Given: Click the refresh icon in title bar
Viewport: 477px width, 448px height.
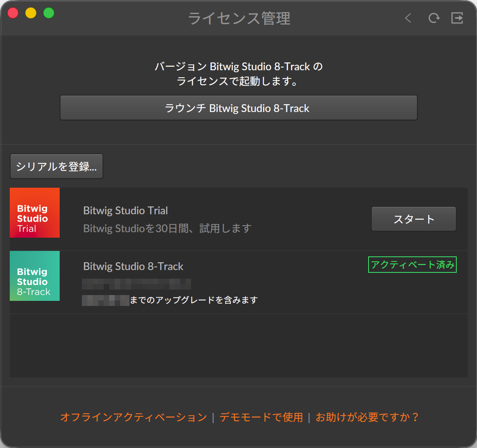Looking at the screenshot, I should tap(434, 18).
